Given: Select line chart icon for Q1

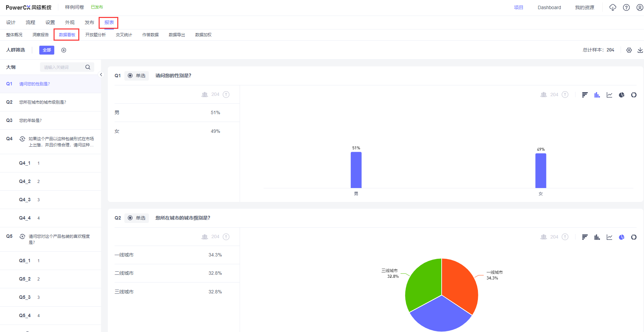Looking at the screenshot, I should [x=609, y=95].
